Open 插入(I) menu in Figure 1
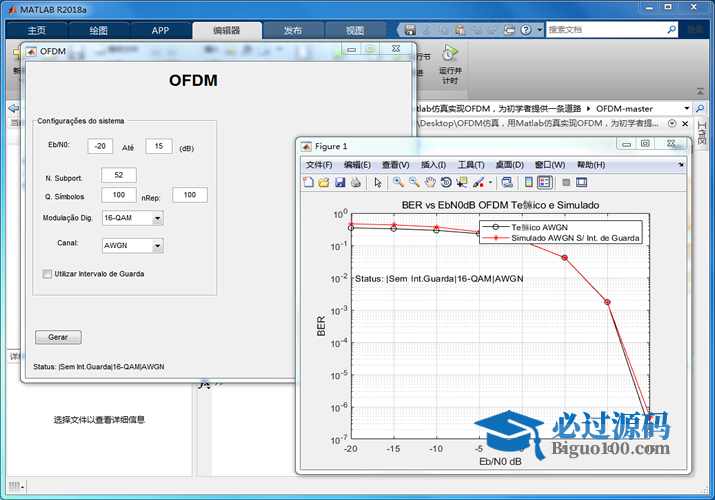Viewport: 715px width, 500px height. click(433, 165)
